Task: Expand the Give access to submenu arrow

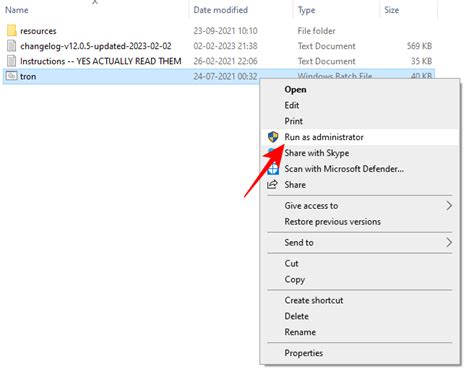Action: click(449, 206)
